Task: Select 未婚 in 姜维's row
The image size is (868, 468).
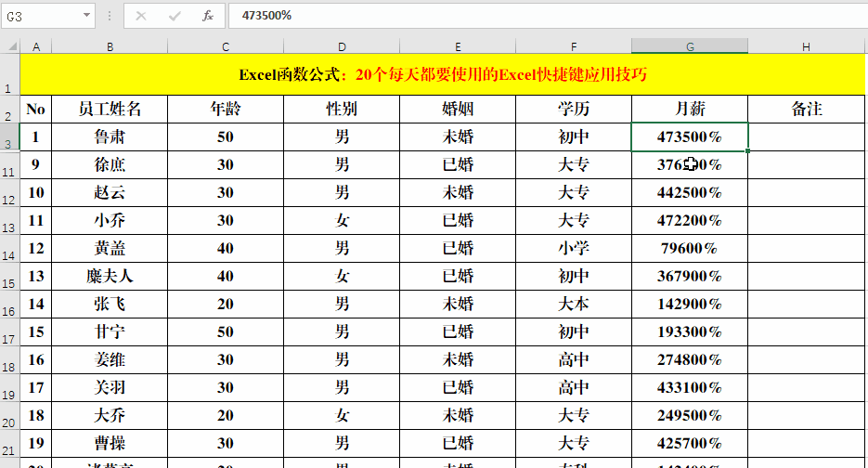Action: coord(458,359)
